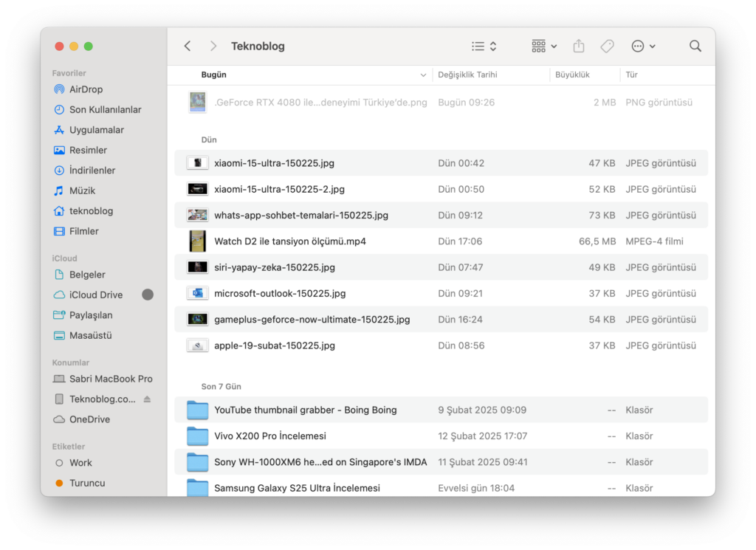Image resolution: width=756 pixels, height=550 pixels.
Task: Select Sony WH-1000XM6 folder
Action: click(x=441, y=462)
